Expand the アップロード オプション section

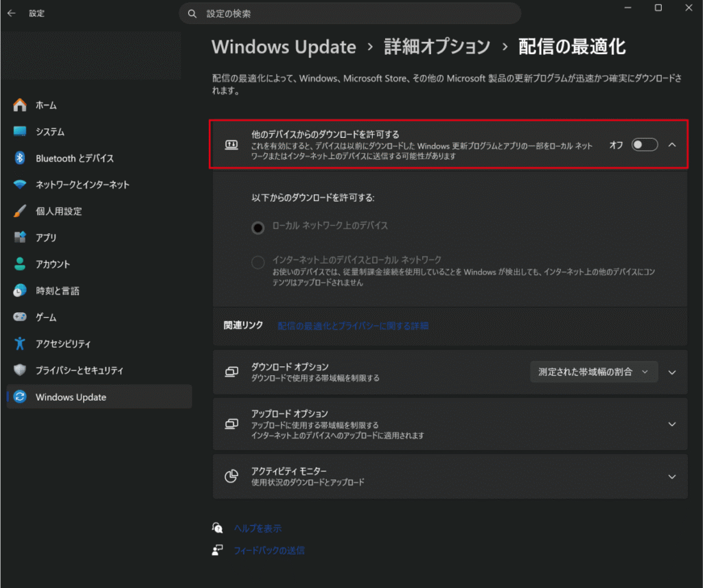tap(672, 424)
